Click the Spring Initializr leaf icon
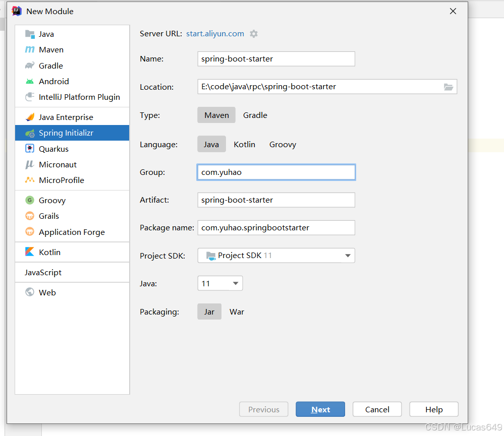Screen dimensions: 504x436 coord(30,133)
